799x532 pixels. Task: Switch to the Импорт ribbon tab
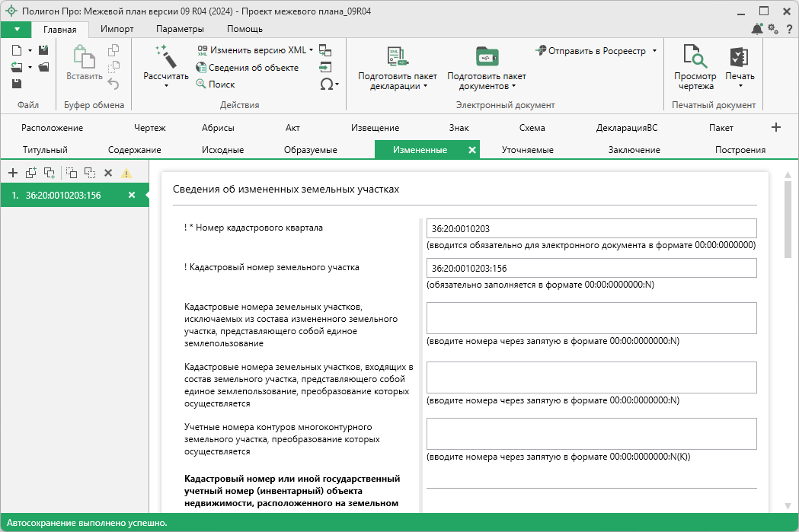pos(117,29)
